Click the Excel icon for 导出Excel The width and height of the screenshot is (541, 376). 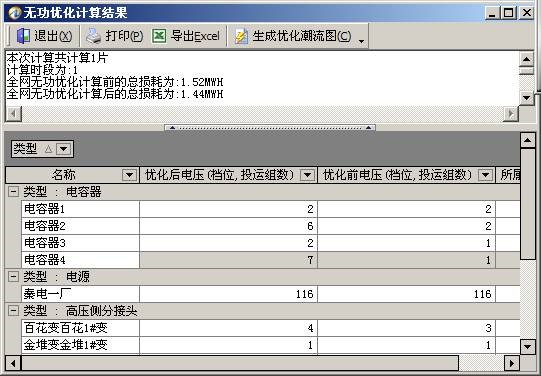(x=159, y=36)
